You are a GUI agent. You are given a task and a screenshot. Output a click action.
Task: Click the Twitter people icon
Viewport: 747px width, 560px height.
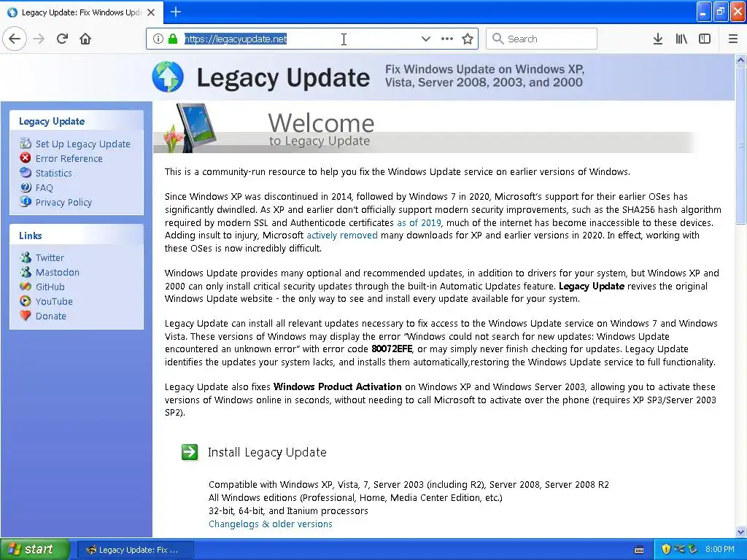26,257
